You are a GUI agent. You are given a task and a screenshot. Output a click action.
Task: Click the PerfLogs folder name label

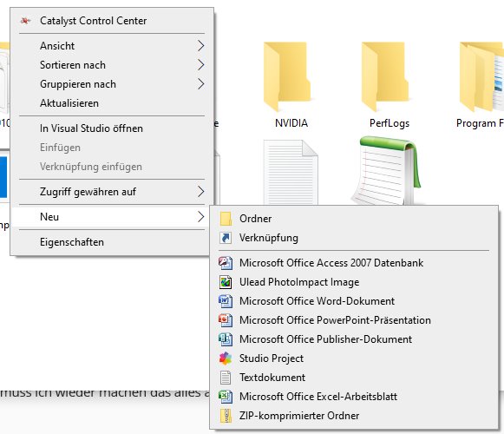click(389, 123)
